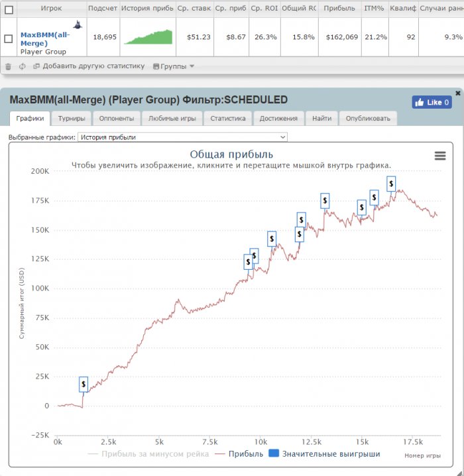Click the first dollar marker near 1.25k games
The width and height of the screenshot is (464, 476).
[84, 384]
